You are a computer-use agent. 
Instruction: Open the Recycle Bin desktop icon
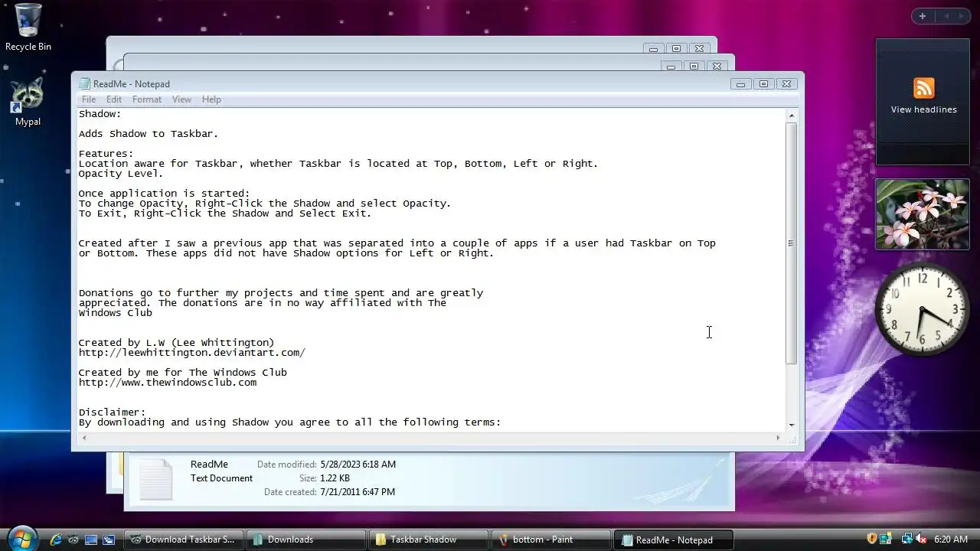click(28, 28)
